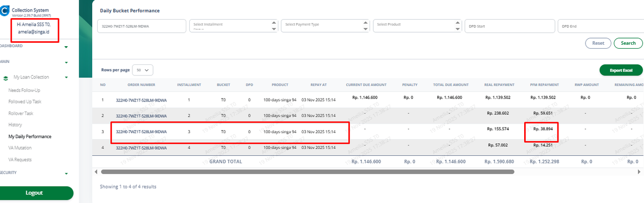Open order number link in row 2

(141, 116)
